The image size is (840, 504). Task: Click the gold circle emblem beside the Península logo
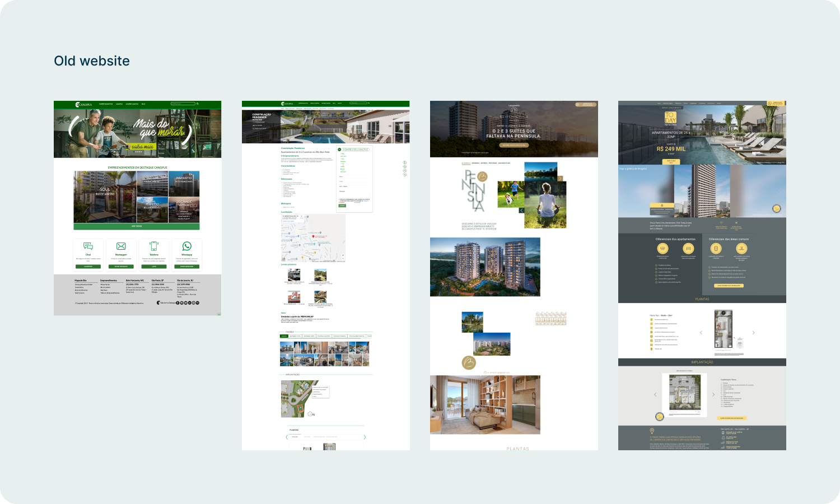(x=482, y=177)
